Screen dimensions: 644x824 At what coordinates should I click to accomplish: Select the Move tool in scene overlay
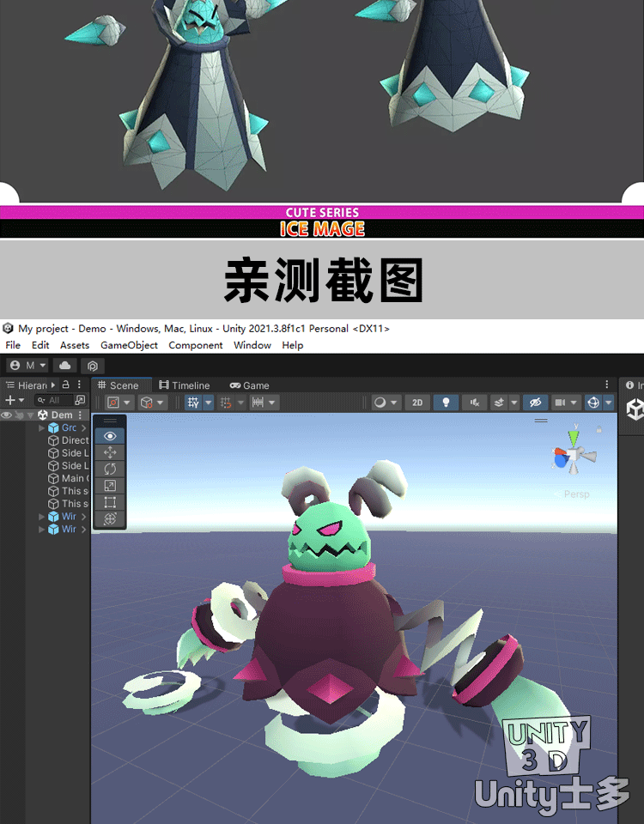110,452
